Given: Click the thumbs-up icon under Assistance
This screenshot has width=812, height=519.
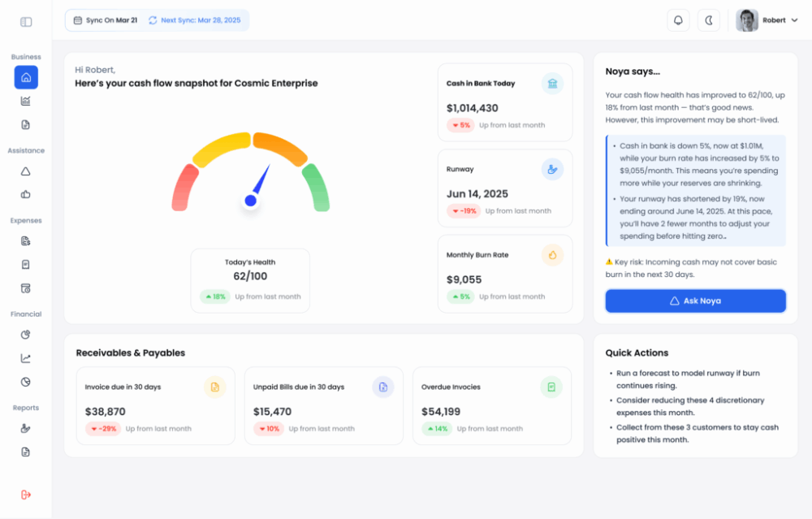Looking at the screenshot, I should pyautogui.click(x=26, y=194).
